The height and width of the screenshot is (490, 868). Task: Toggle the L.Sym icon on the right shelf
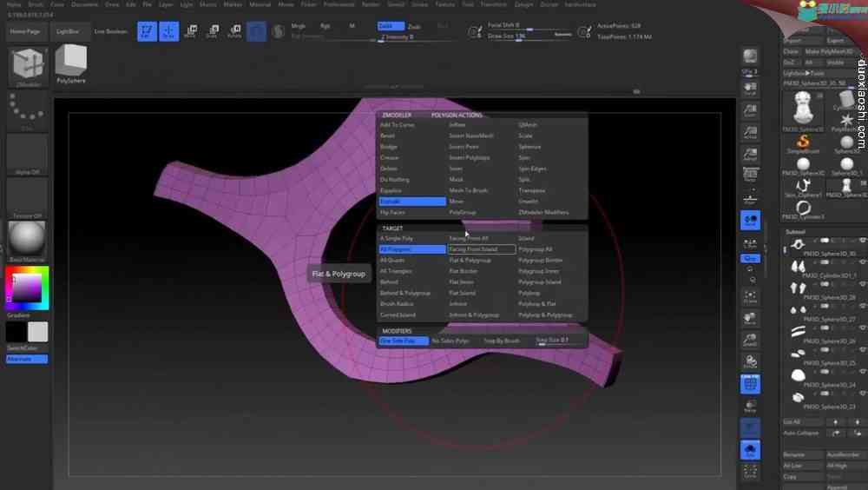(750, 242)
